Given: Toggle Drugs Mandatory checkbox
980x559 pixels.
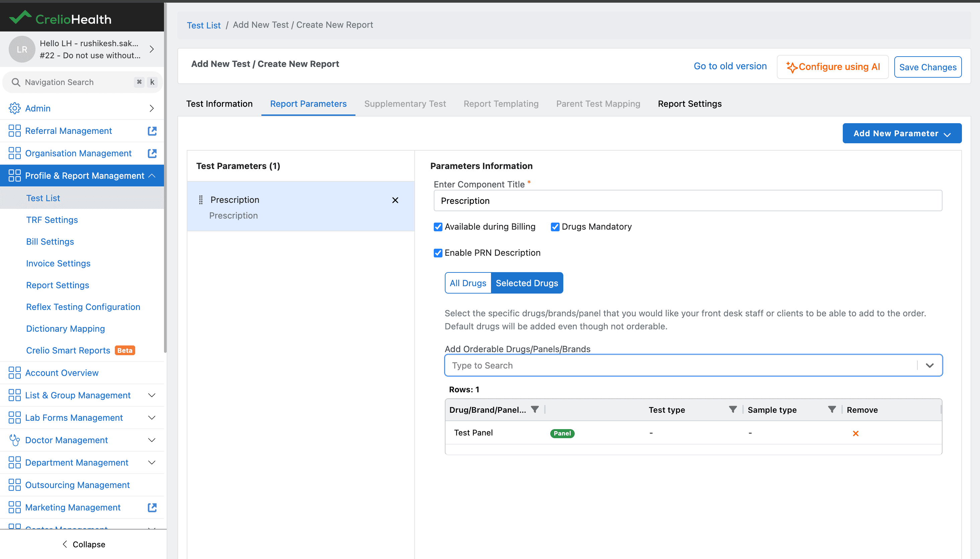Looking at the screenshot, I should tap(555, 227).
